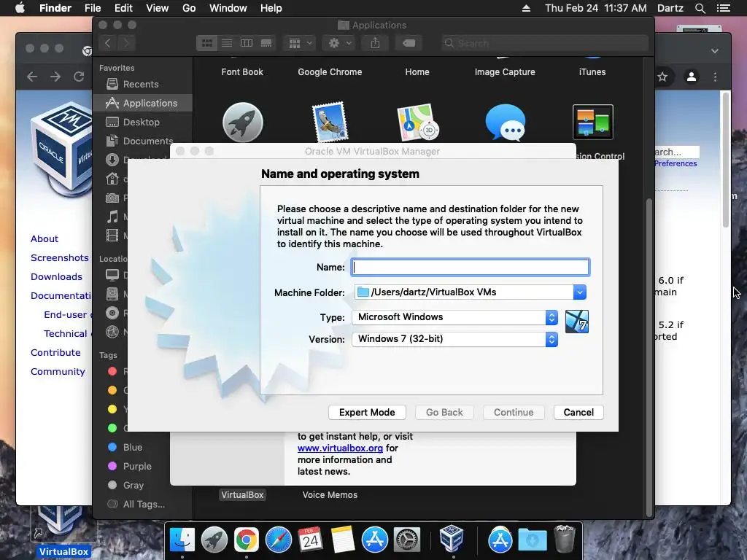Open the Go menu
This screenshot has width=747, height=560.
[x=189, y=8]
